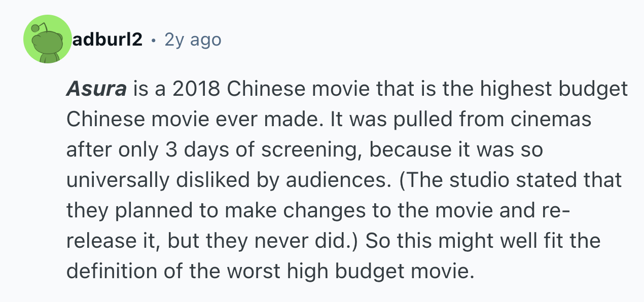
Task: Click the dot separator beside the username
Action: click(153, 40)
